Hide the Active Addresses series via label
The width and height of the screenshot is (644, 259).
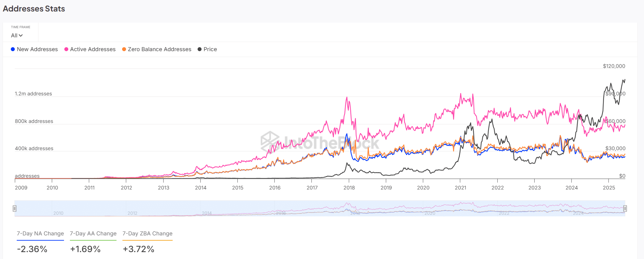(x=93, y=49)
